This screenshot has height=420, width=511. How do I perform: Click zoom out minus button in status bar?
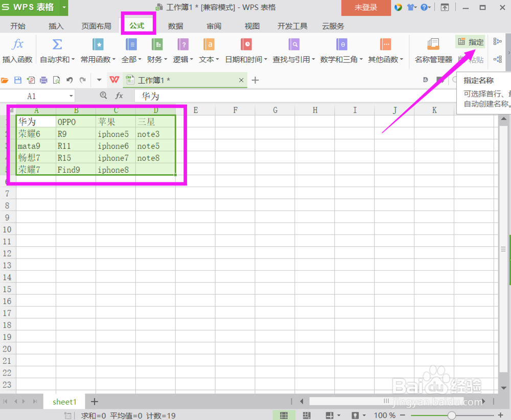click(x=403, y=415)
